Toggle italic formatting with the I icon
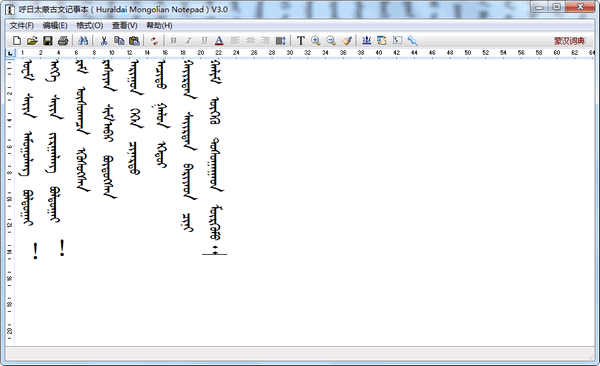Viewport: 600px width, 366px height. pyautogui.click(x=189, y=41)
